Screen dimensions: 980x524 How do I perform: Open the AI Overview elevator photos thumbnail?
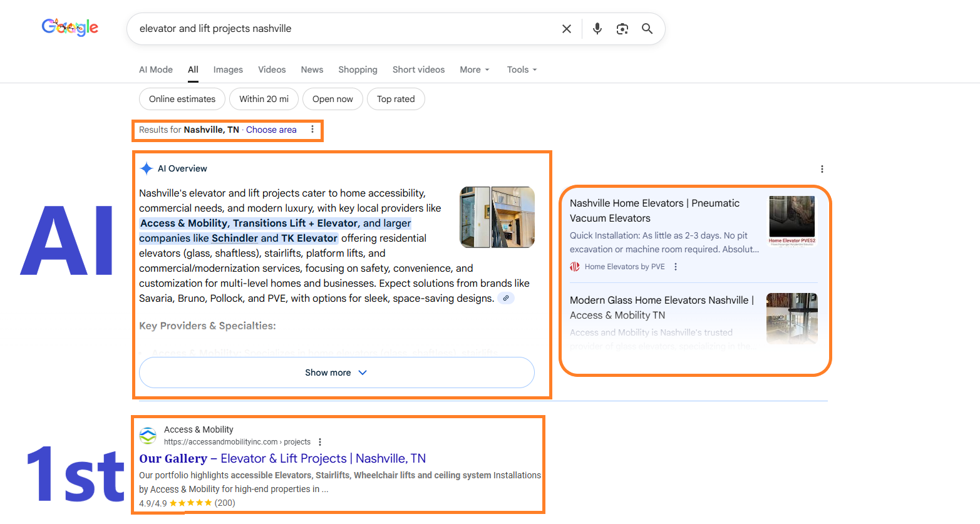click(x=497, y=217)
